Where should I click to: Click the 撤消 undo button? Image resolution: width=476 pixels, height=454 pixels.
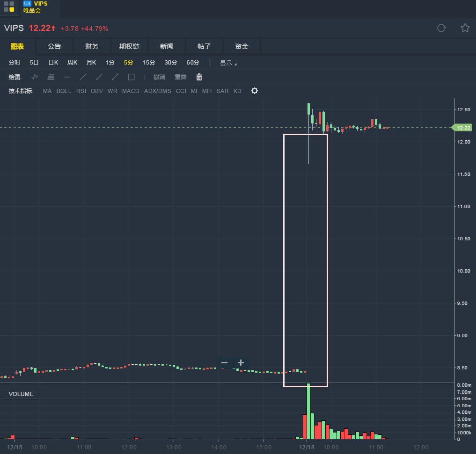160,77
